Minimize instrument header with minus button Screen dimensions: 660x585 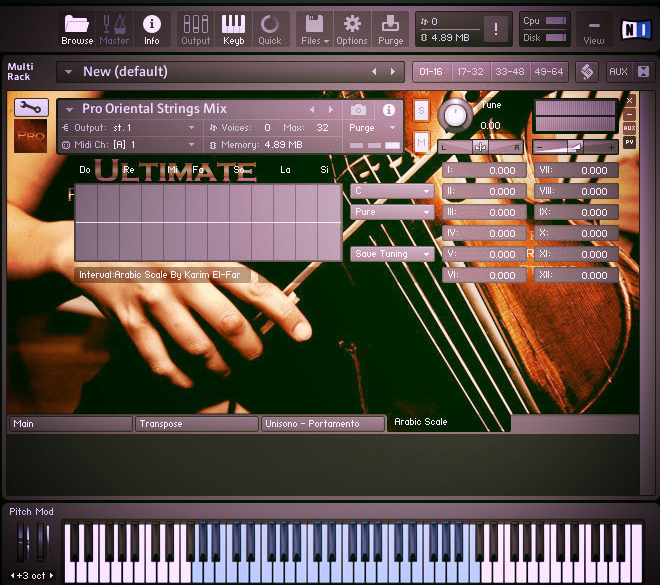(x=629, y=114)
